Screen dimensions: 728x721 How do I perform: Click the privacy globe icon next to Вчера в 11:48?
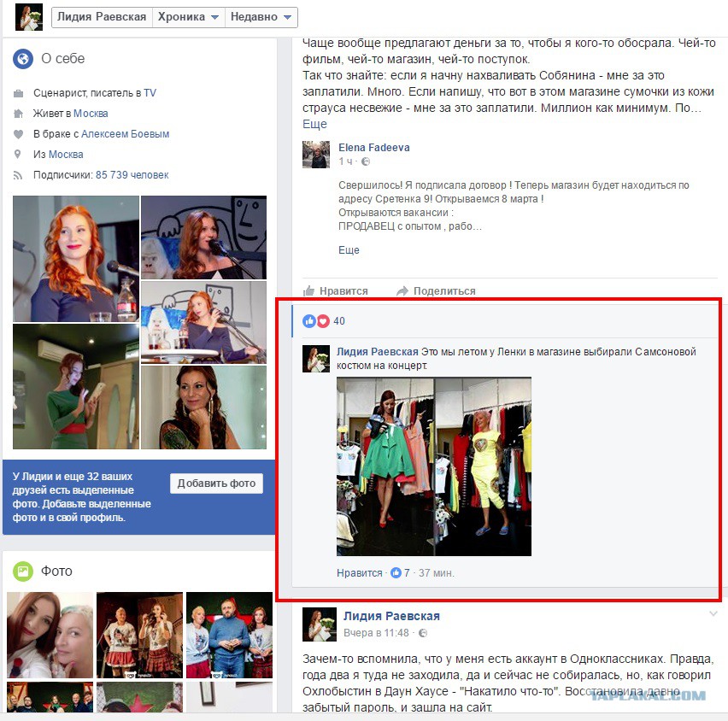423,633
